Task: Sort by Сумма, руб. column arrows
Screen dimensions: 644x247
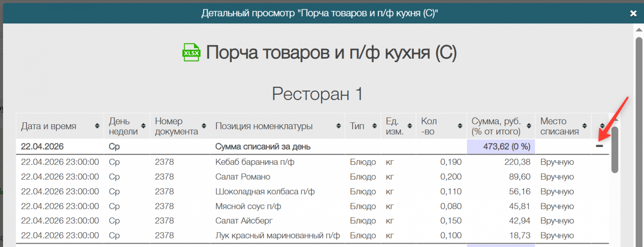Action: [529, 126]
